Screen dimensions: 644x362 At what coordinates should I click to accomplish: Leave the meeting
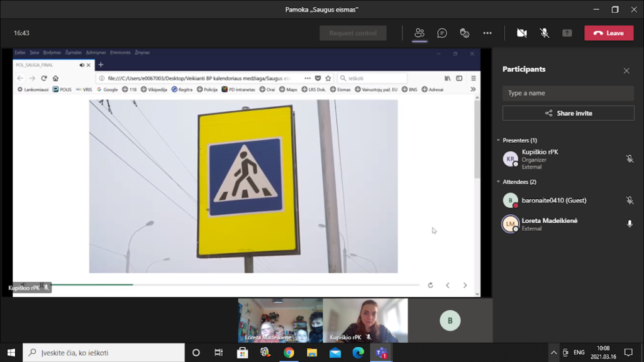tap(609, 33)
